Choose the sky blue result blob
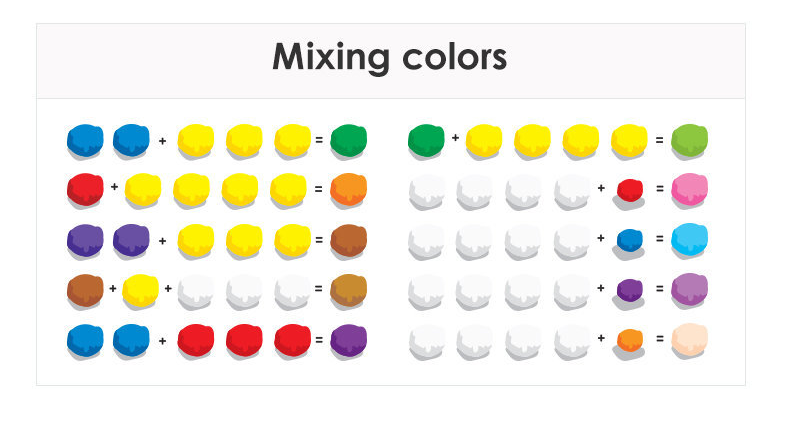785x424 pixels. pyautogui.click(x=689, y=239)
